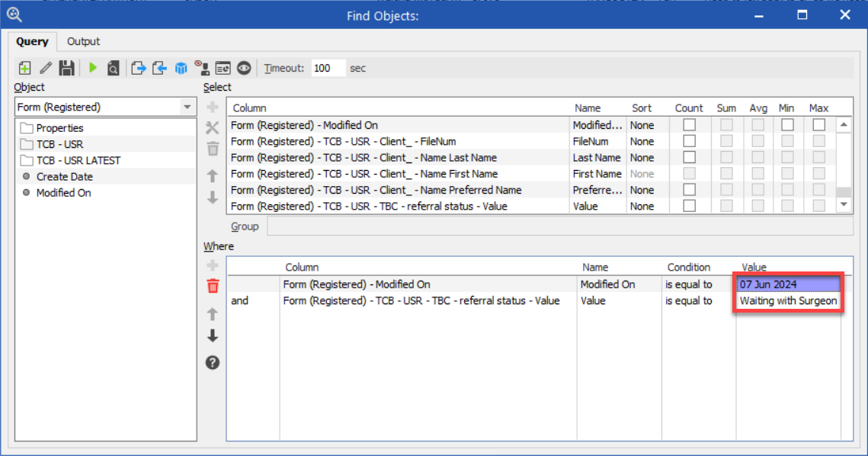Click the user with crossed-eye icon
This screenshot has height=456, width=868.
[202, 68]
